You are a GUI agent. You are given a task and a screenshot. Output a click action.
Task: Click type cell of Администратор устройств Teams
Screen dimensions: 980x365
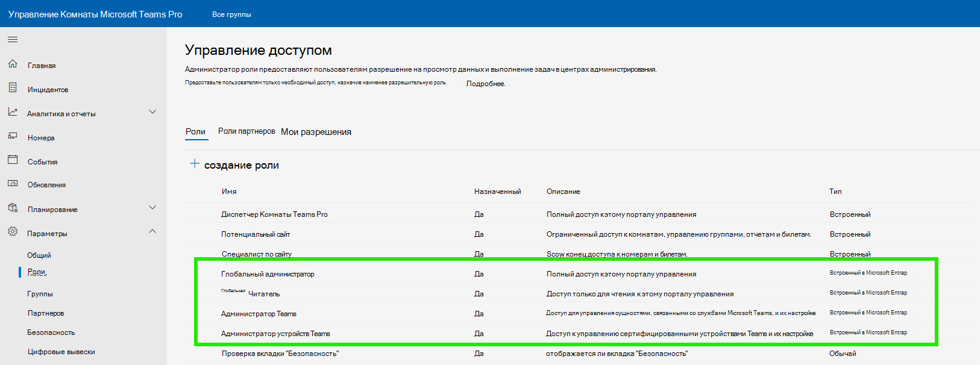coord(868,332)
